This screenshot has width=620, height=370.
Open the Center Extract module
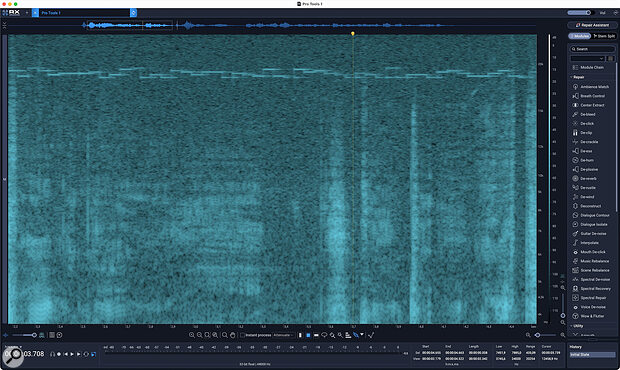coord(588,105)
